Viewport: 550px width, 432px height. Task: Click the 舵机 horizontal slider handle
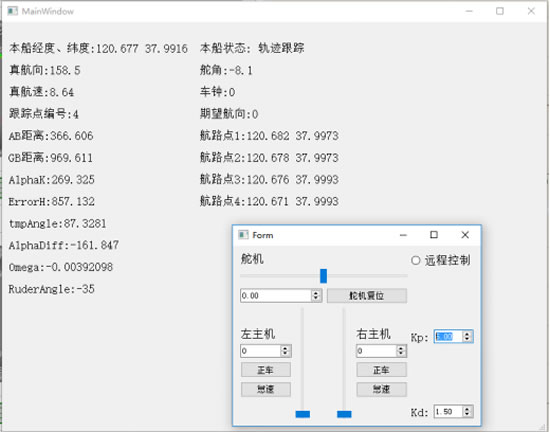tap(323, 276)
